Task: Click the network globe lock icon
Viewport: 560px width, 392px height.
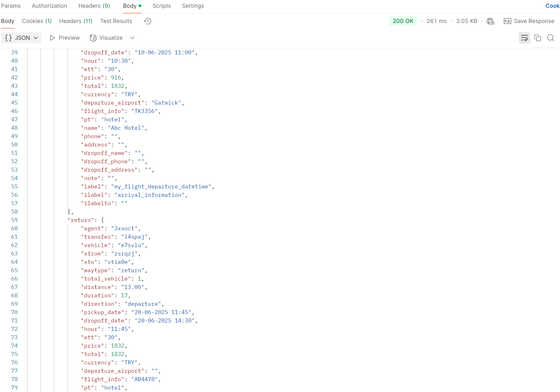Action: coord(490,21)
